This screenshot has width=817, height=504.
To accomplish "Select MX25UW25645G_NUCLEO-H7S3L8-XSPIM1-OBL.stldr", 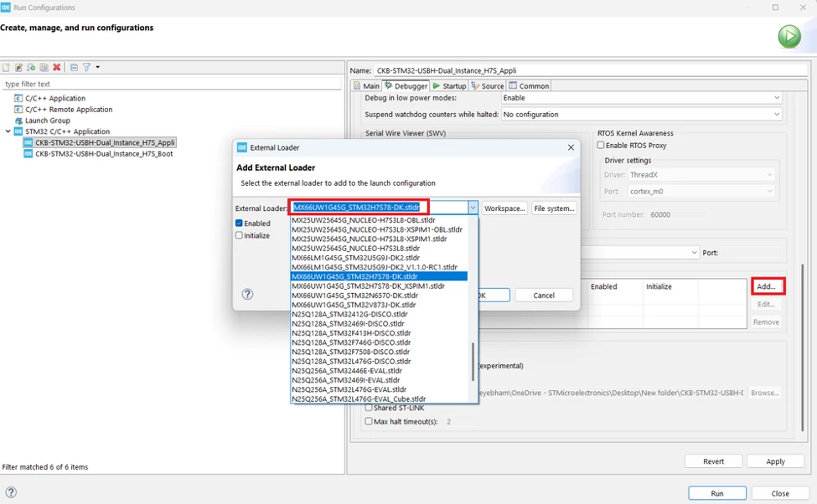I will point(379,229).
